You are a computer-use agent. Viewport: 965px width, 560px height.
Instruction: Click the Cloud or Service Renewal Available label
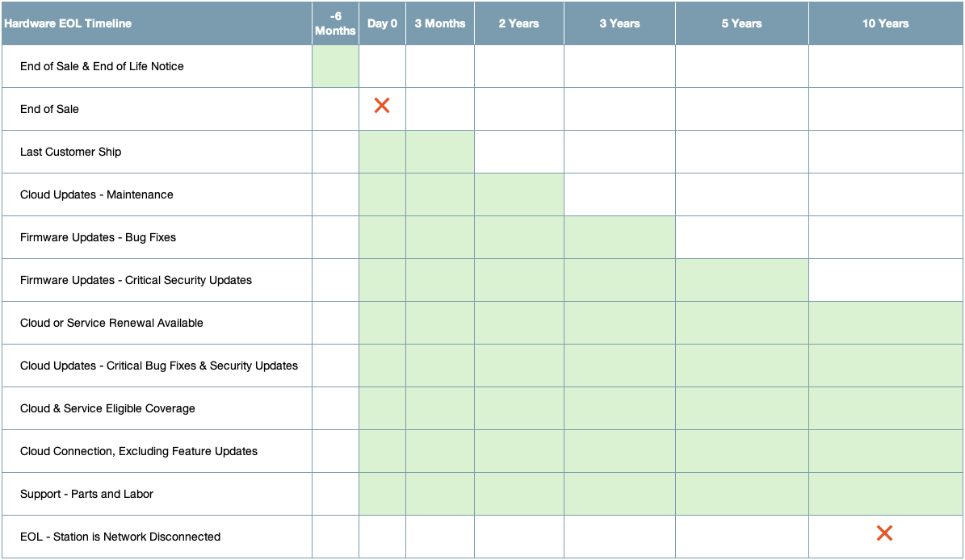(x=111, y=323)
